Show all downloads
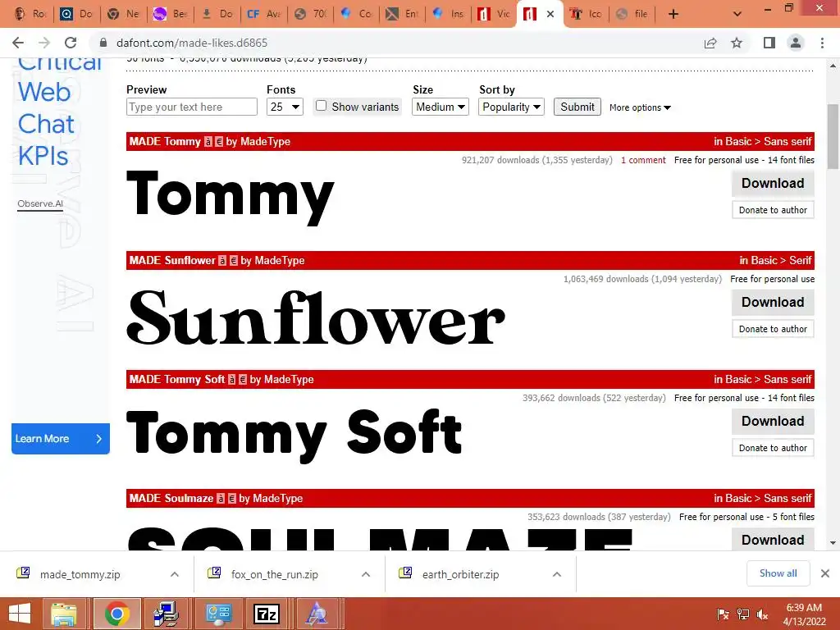 coord(778,573)
